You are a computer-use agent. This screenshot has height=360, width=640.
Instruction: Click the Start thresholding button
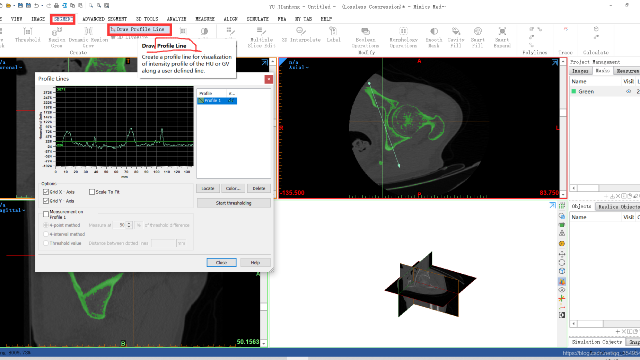point(233,203)
